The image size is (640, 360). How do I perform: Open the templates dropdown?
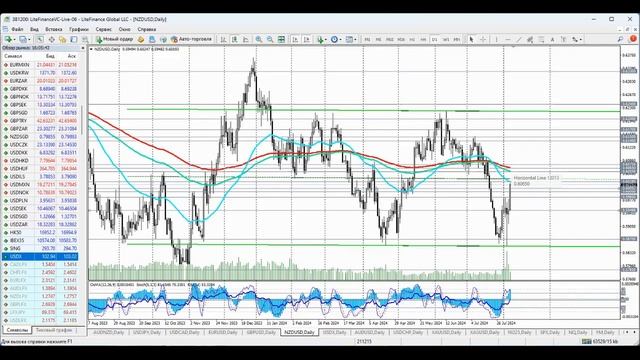click(x=351, y=39)
